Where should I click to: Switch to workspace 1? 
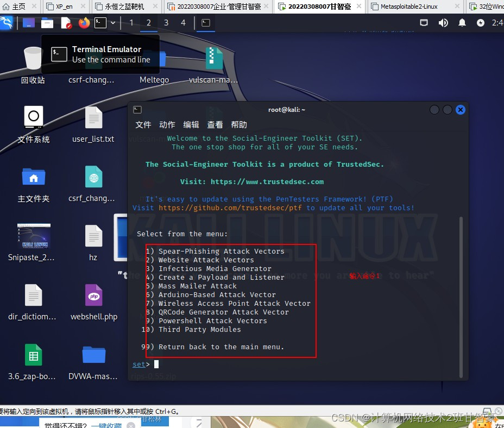131,23
